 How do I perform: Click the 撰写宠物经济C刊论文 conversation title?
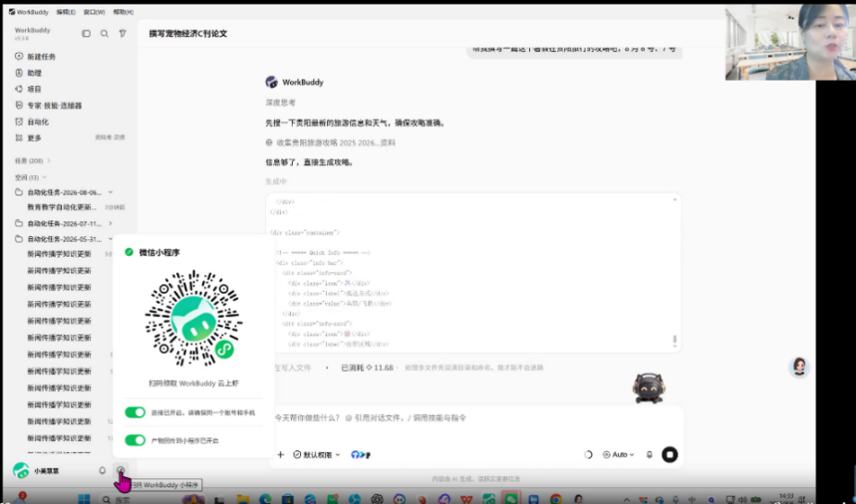click(x=188, y=33)
